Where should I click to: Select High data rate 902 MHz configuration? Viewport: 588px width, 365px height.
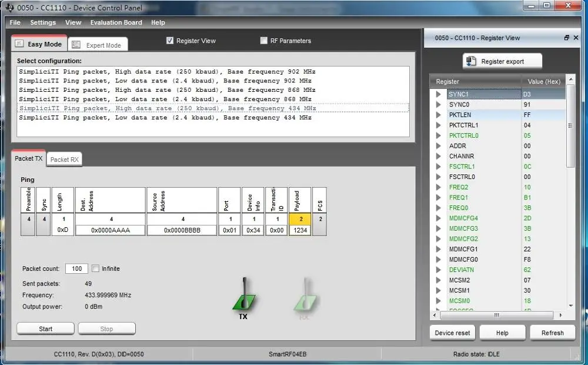[x=213, y=71]
